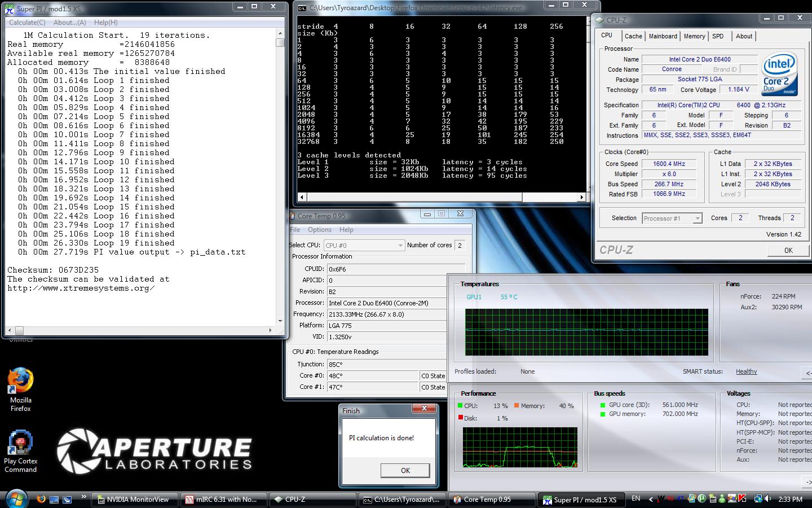
Task: Switch to the Mainboard tab in CPU-Z
Action: point(663,36)
